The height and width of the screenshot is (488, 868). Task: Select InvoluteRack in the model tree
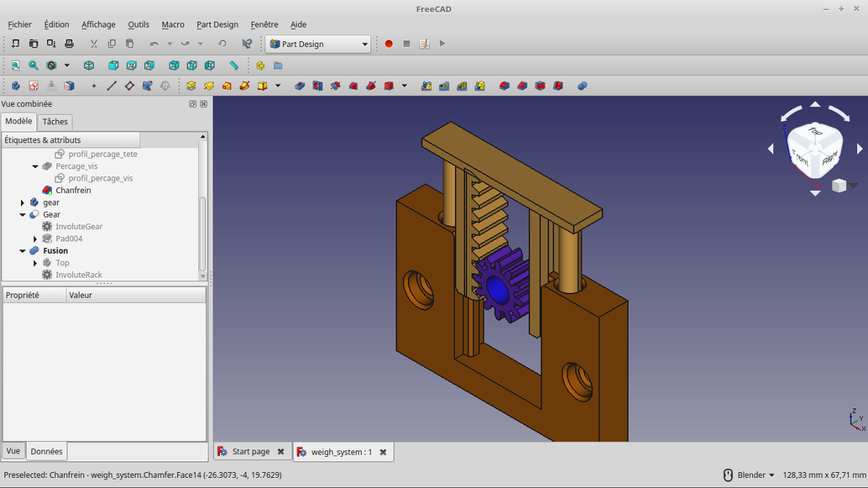[79, 275]
